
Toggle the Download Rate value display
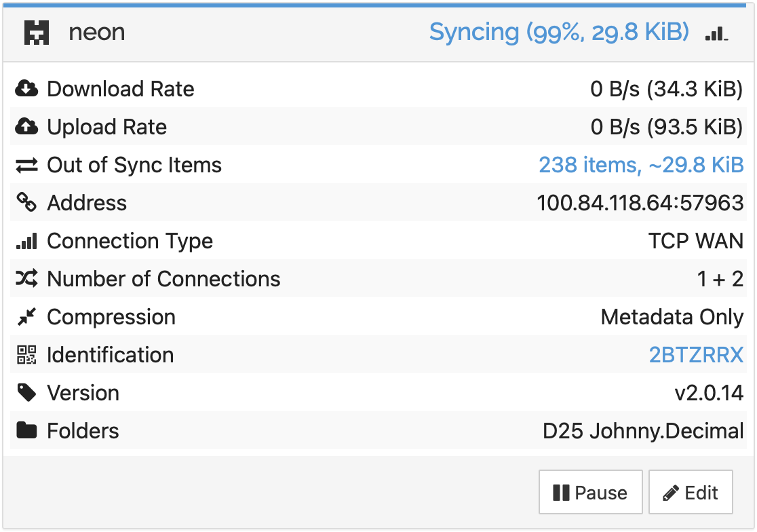[666, 89]
